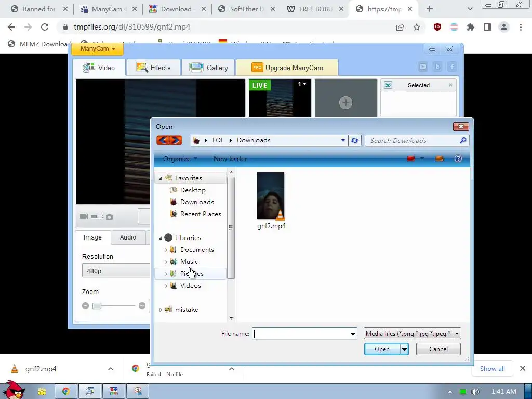Open the ManyCam main menu dropdown
Viewport: 532px width, 399px height.
[97, 48]
